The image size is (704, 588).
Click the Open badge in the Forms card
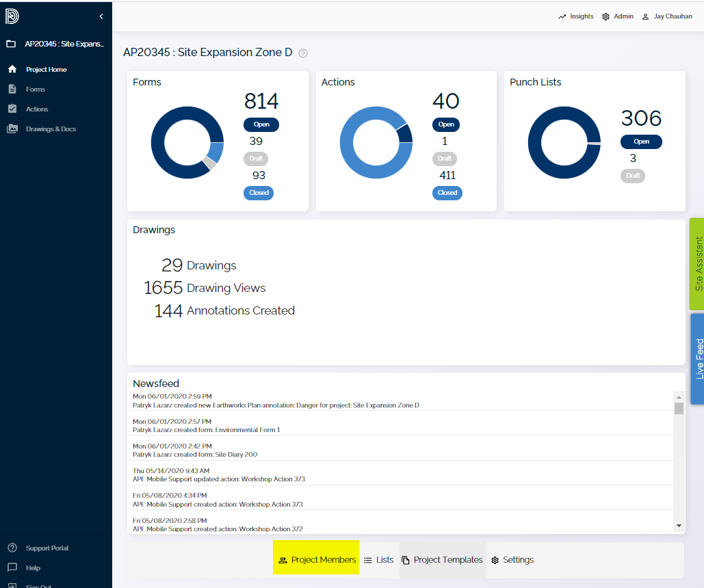click(261, 124)
